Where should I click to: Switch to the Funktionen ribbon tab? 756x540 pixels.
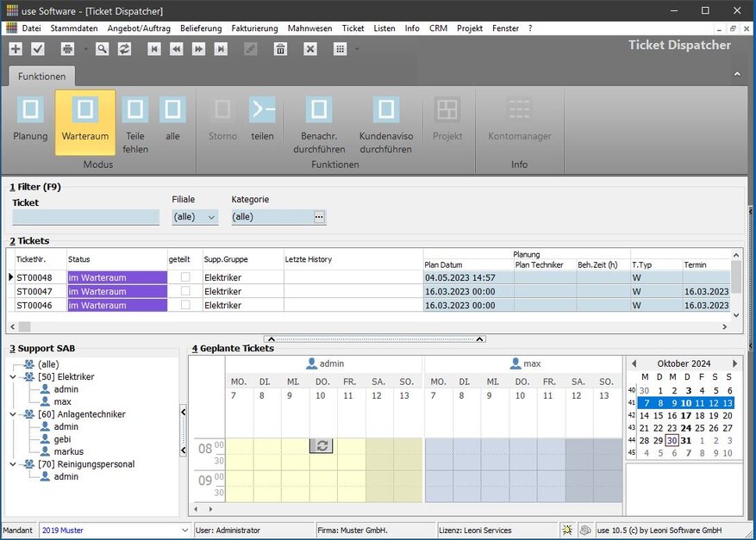point(41,76)
